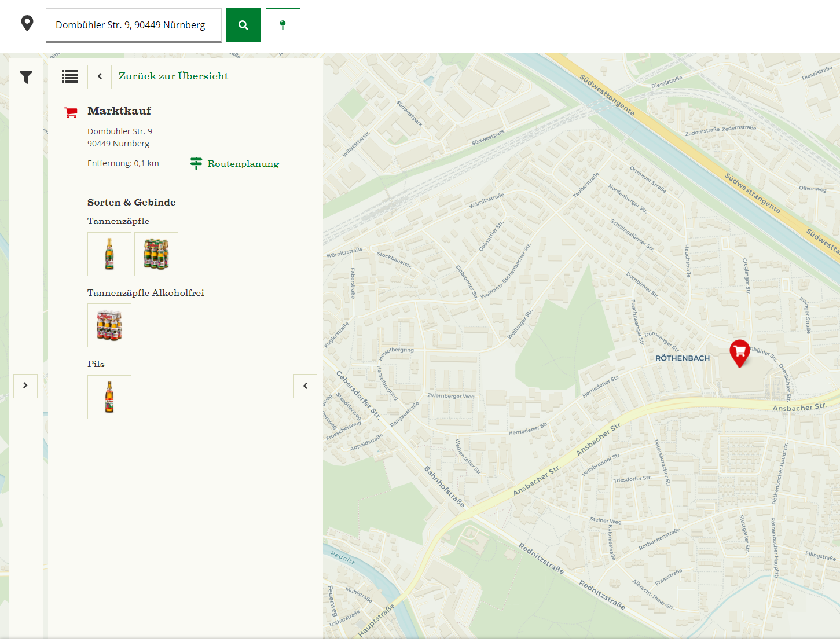Click the Entfernung: 0,1 km text
Viewport: 840px width, 642px height.
pos(123,163)
